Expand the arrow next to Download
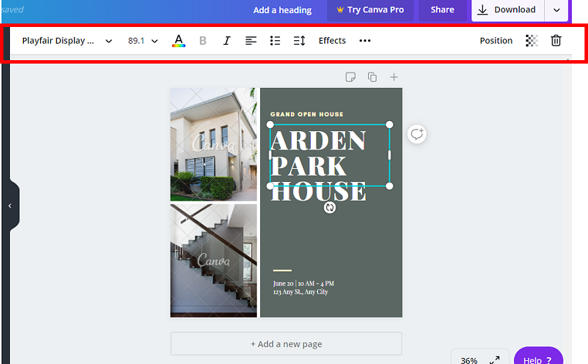Screen dimensions: 588x364 [557, 10]
